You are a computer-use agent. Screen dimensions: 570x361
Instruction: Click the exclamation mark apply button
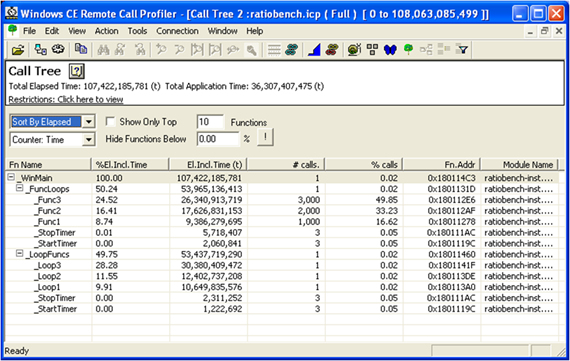(x=265, y=137)
